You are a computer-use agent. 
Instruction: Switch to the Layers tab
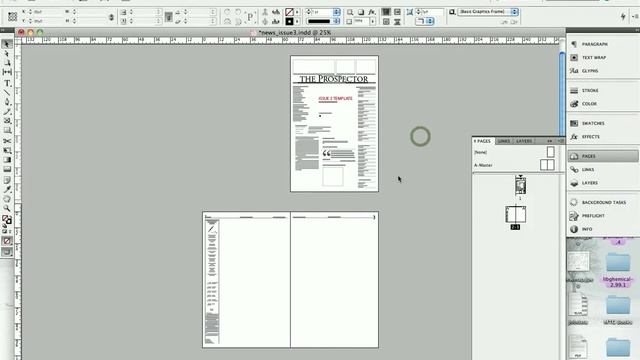click(x=524, y=141)
